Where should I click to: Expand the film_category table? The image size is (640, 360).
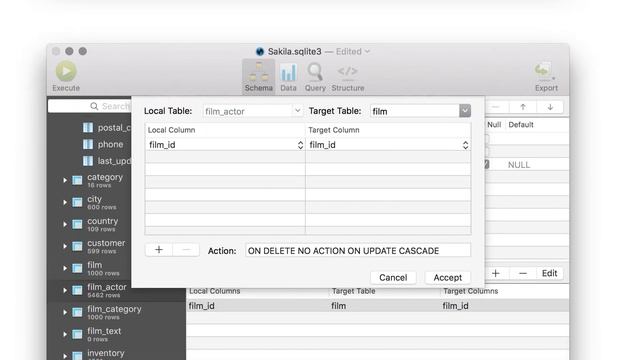click(x=65, y=312)
